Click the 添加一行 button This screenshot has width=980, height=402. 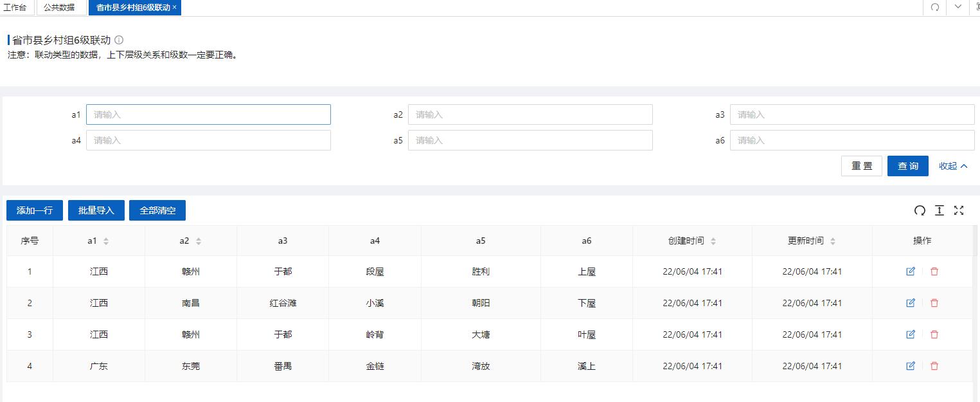click(x=35, y=210)
